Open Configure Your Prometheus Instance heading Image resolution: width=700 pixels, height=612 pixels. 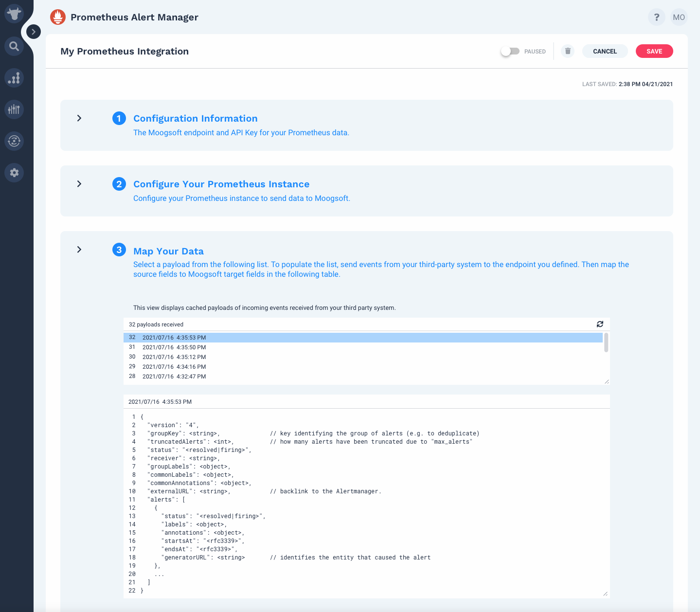click(221, 184)
